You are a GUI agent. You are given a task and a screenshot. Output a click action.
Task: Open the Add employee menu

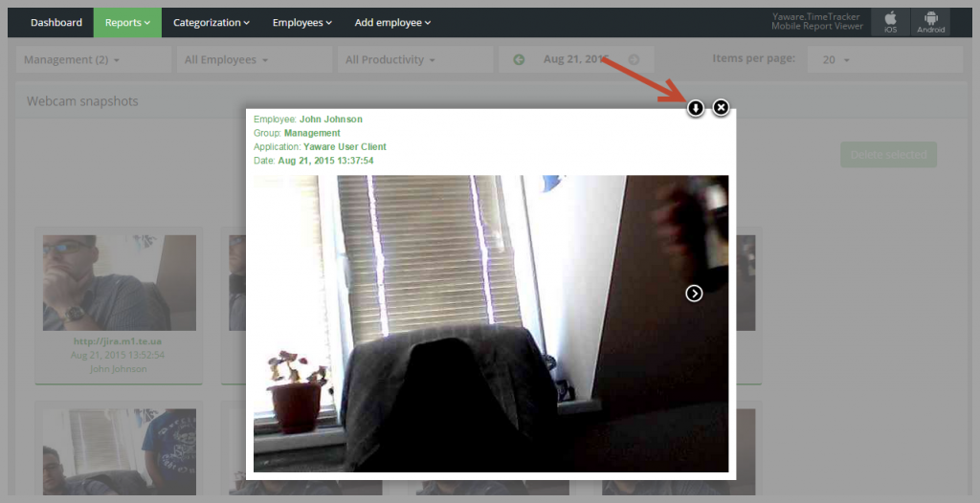coord(392,23)
